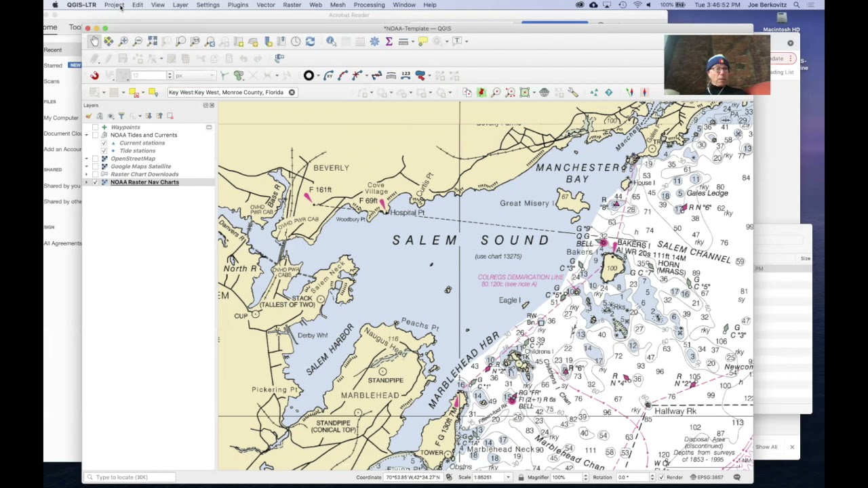
Task: Click Zoom Full extent icon
Action: pos(153,41)
